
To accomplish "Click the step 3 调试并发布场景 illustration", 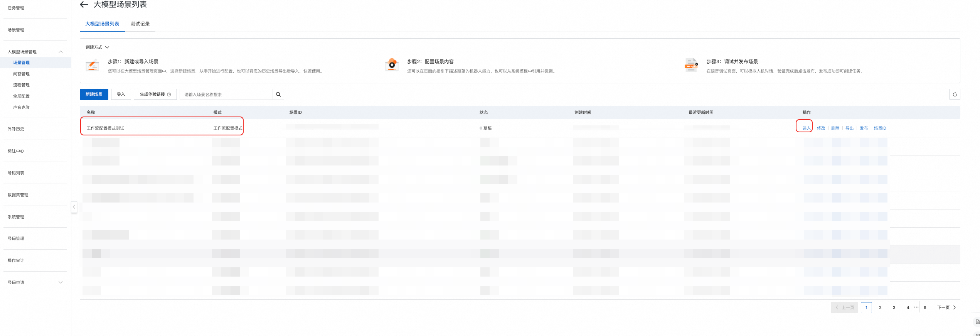I will click(691, 65).
